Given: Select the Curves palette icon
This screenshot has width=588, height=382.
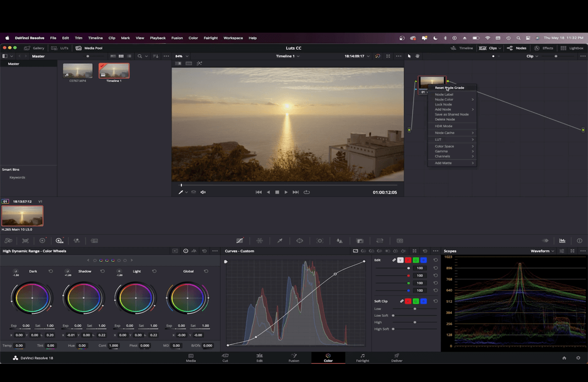Looking at the screenshot, I should tap(240, 241).
